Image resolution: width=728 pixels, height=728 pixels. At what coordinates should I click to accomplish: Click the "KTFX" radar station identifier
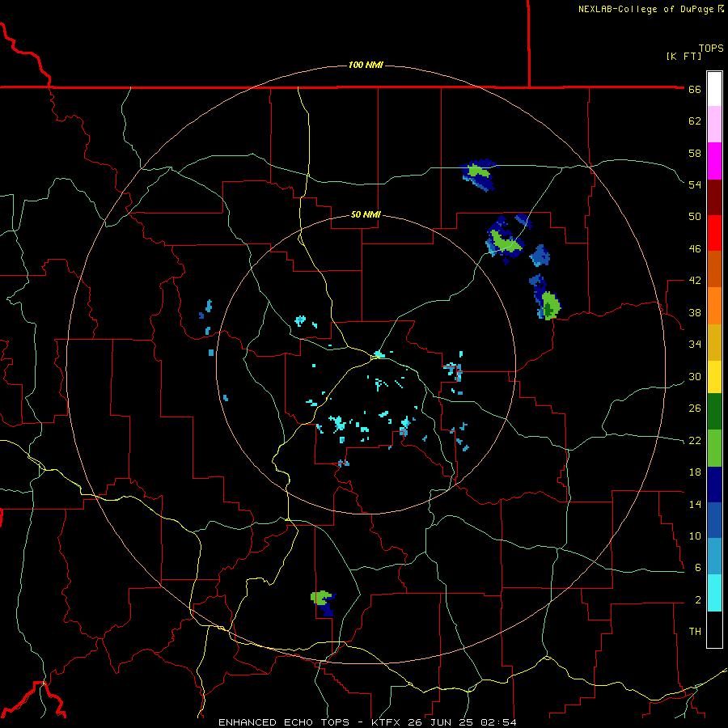coord(387,722)
